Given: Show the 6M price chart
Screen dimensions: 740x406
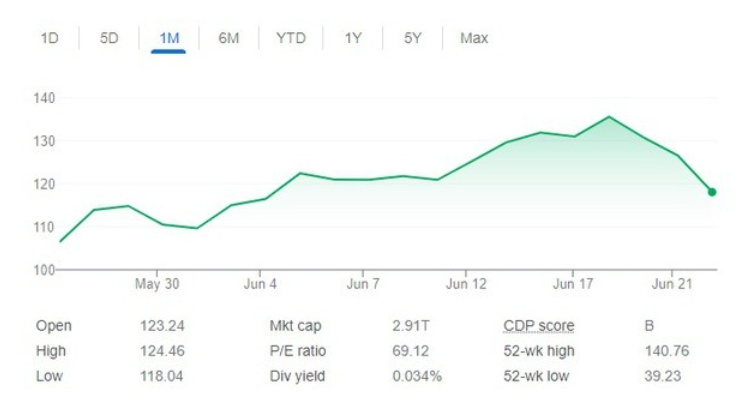Looking at the screenshot, I should pyautogui.click(x=229, y=39).
